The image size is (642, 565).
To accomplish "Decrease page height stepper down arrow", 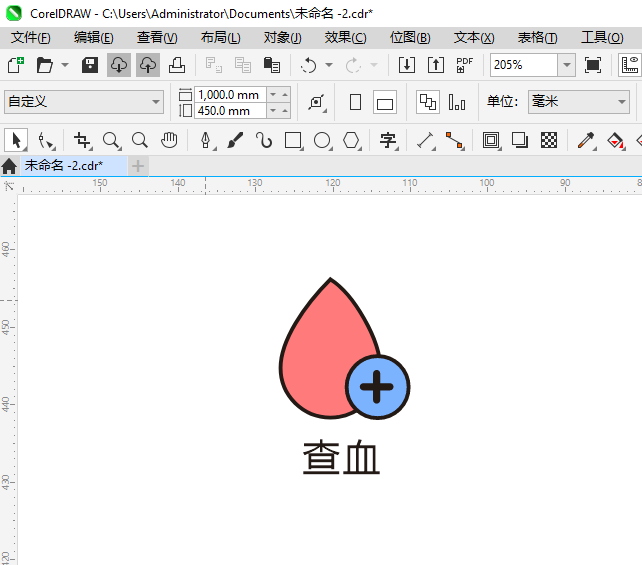I will tap(273, 111).
